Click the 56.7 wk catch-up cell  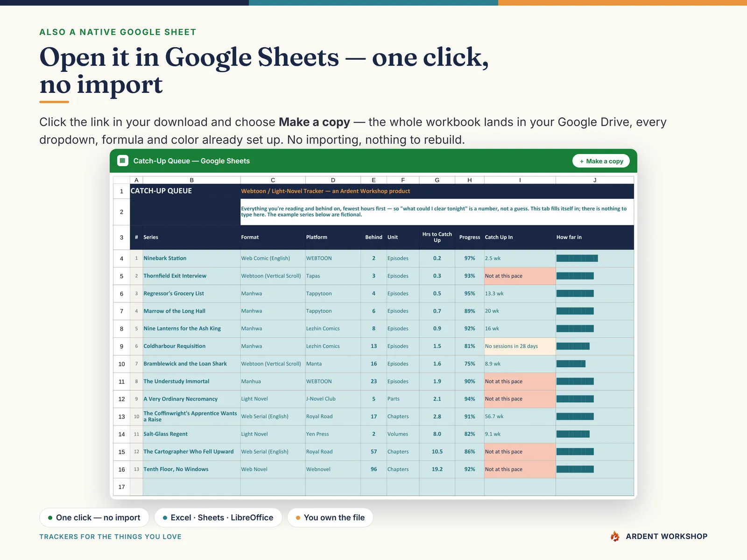click(520, 416)
